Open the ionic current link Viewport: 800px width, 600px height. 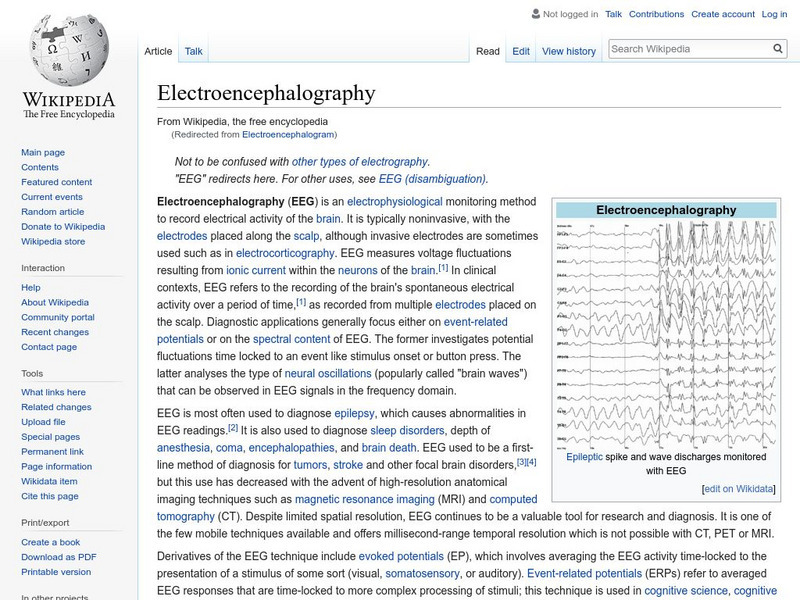pos(256,270)
